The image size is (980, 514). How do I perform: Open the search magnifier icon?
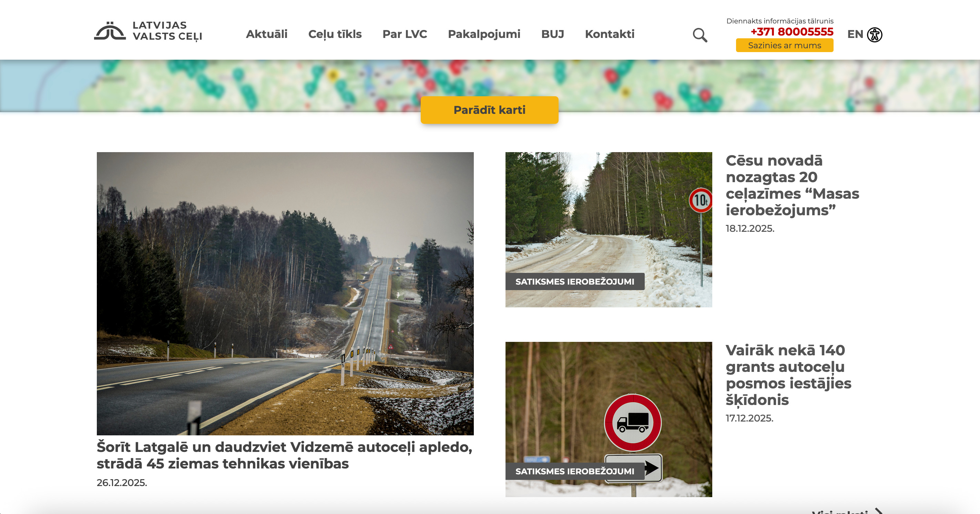coord(699,35)
